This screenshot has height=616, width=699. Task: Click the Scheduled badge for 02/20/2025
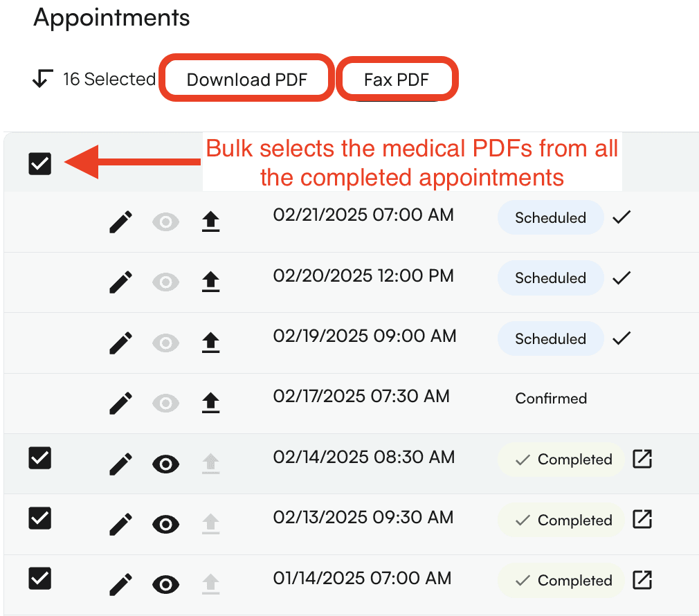550,278
